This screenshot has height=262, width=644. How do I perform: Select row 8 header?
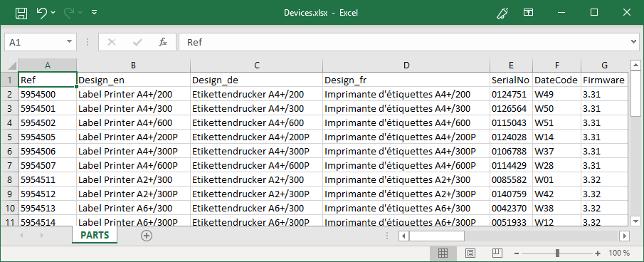pyautogui.click(x=9, y=179)
